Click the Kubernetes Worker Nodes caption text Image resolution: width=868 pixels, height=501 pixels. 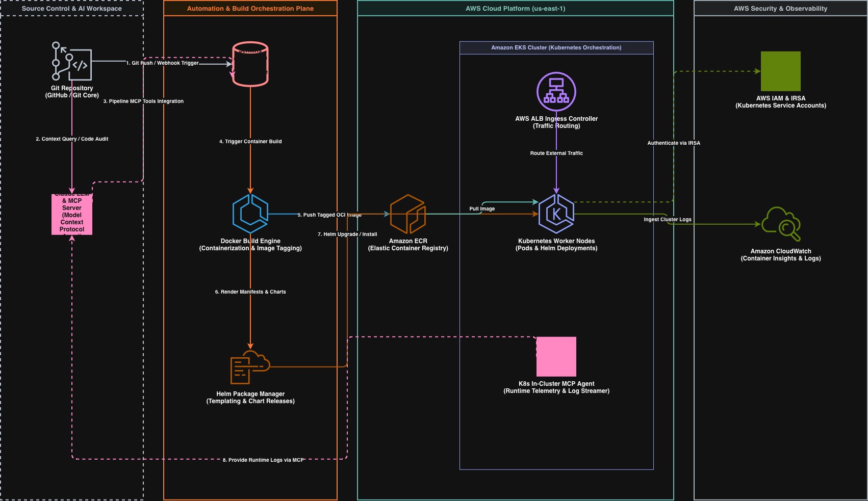click(x=556, y=245)
